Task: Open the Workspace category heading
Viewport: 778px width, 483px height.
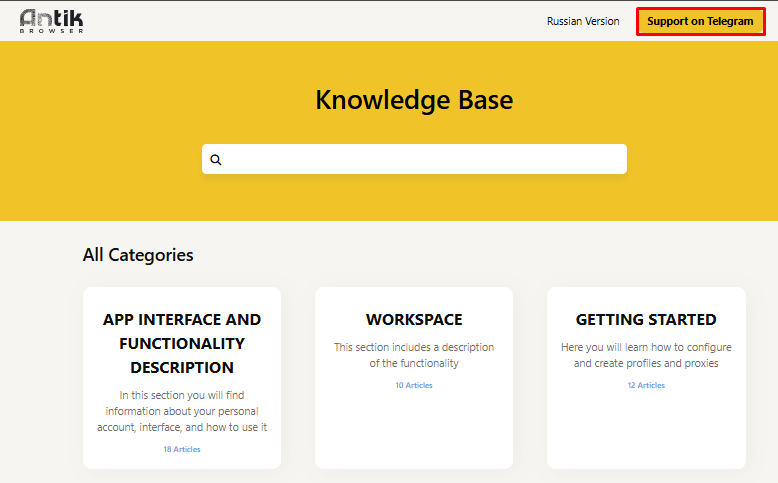Action: pos(414,319)
